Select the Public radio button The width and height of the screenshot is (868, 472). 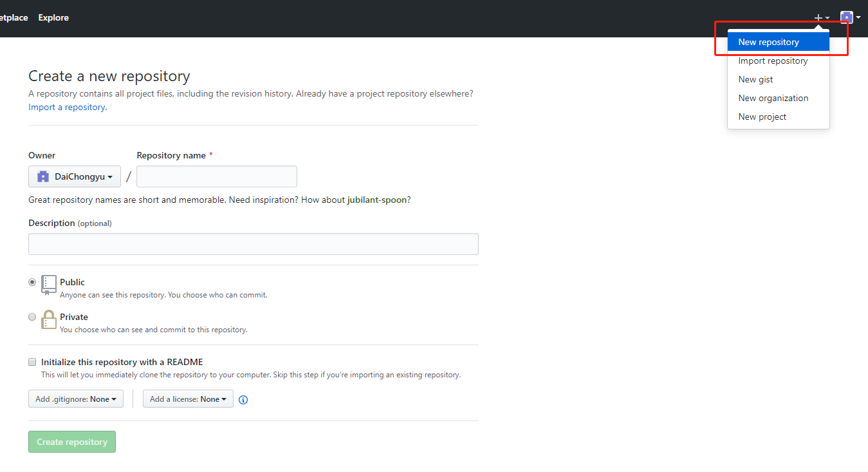(x=32, y=282)
